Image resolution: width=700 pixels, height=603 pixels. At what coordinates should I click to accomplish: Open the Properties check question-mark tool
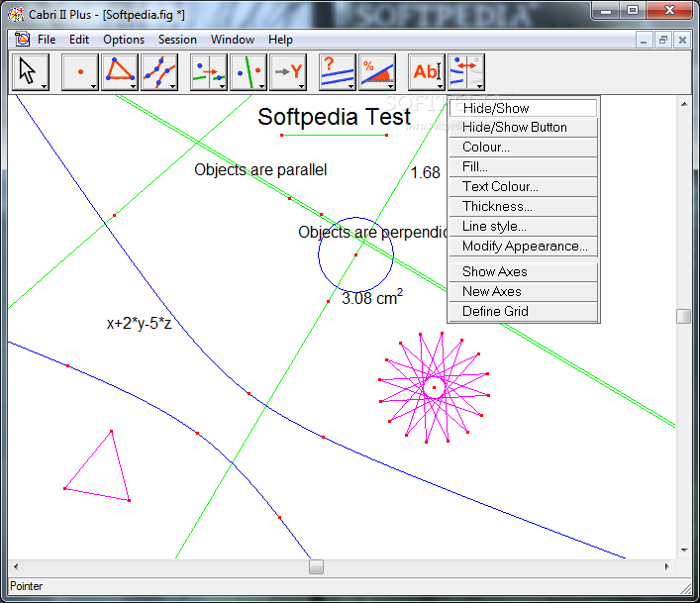[x=337, y=72]
